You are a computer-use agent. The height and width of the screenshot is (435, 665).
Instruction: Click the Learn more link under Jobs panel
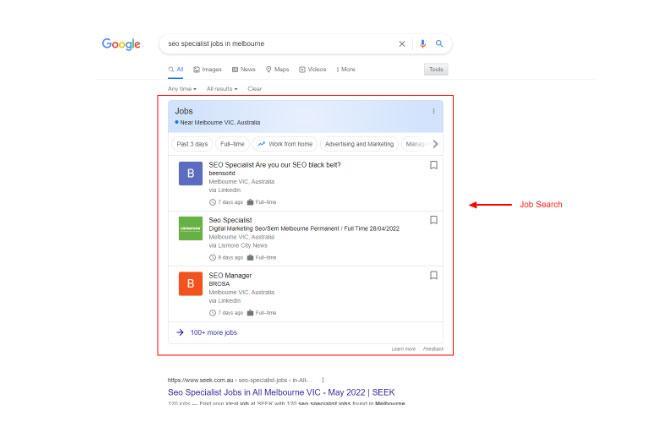point(403,349)
